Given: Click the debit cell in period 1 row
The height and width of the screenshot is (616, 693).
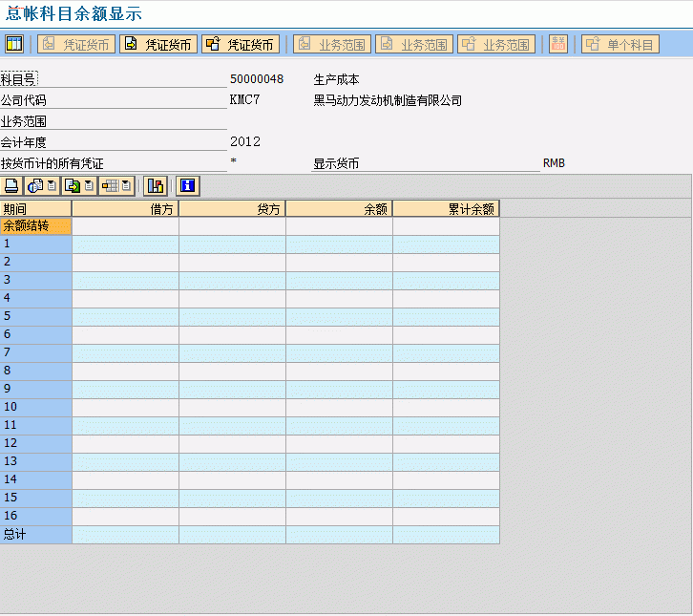Looking at the screenshot, I should click(x=125, y=244).
